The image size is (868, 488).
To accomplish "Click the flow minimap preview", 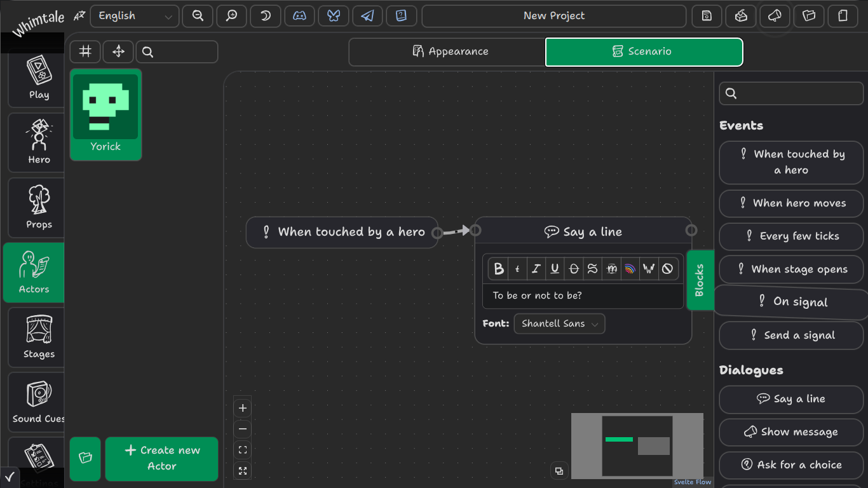I will pos(637,446).
